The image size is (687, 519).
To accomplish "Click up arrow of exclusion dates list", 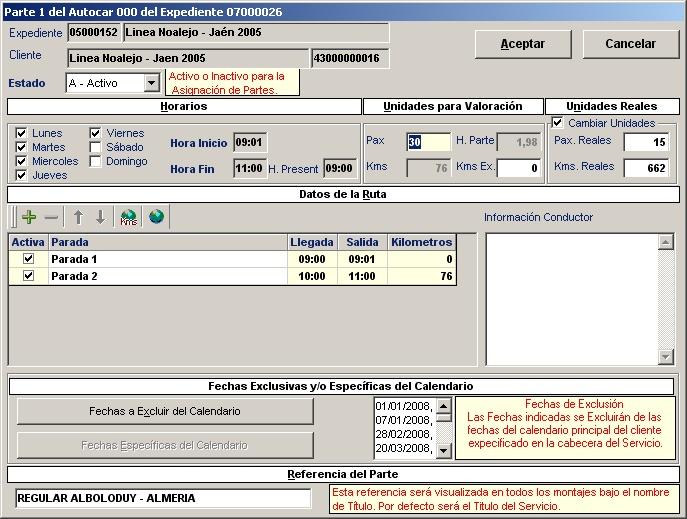I will [443, 406].
